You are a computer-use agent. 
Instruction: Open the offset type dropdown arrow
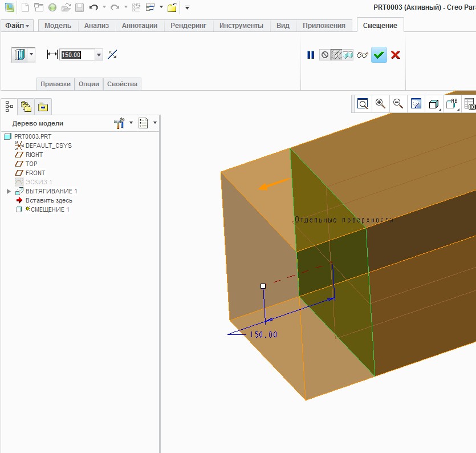pyautogui.click(x=31, y=55)
